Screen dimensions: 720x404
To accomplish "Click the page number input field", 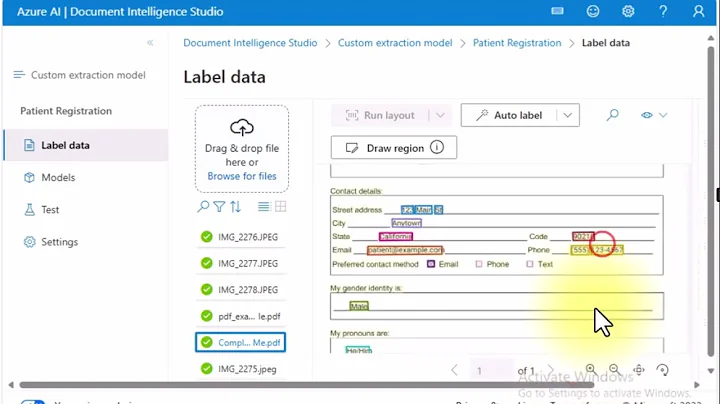I will pyautogui.click(x=491, y=370).
